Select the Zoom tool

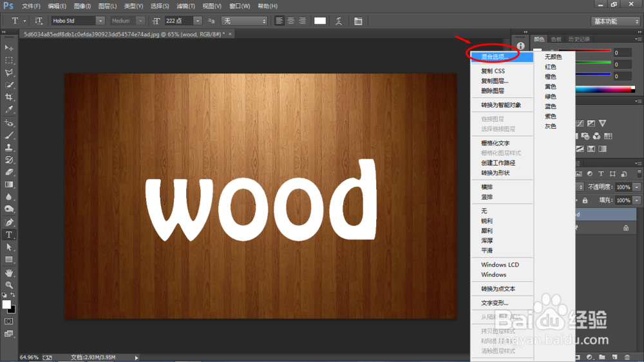[9, 284]
